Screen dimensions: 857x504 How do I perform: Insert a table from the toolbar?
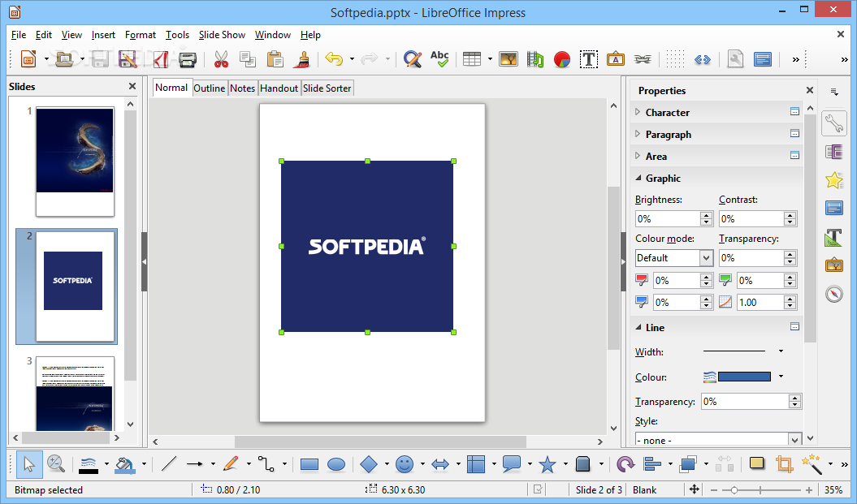coord(472,59)
